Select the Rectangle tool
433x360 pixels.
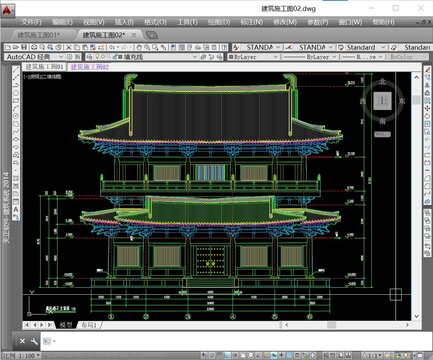(x=16, y=100)
